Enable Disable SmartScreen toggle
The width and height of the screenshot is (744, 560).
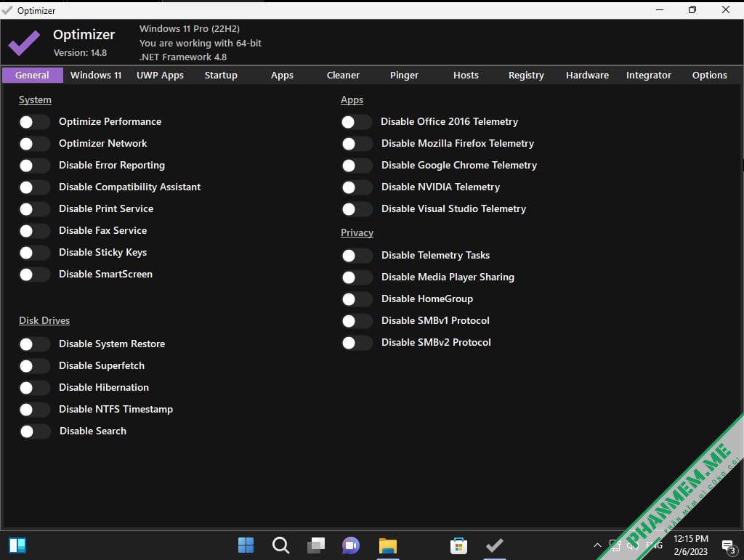[x=34, y=275]
